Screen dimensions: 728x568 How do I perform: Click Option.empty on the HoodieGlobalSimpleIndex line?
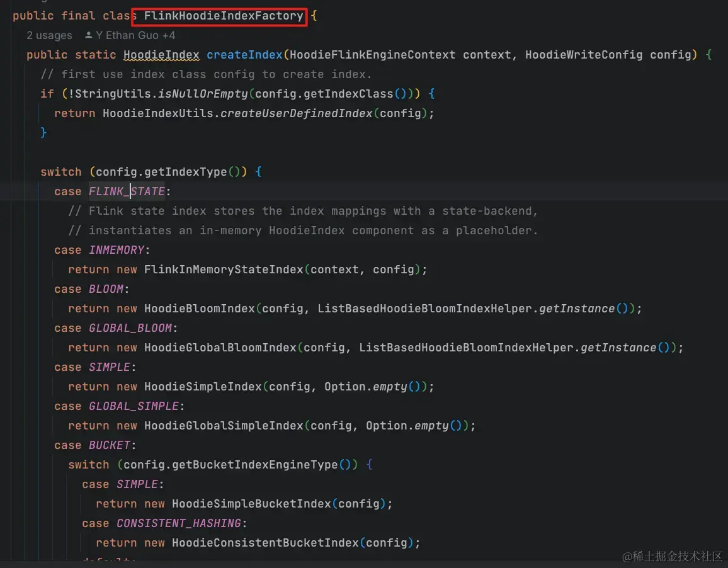407,426
